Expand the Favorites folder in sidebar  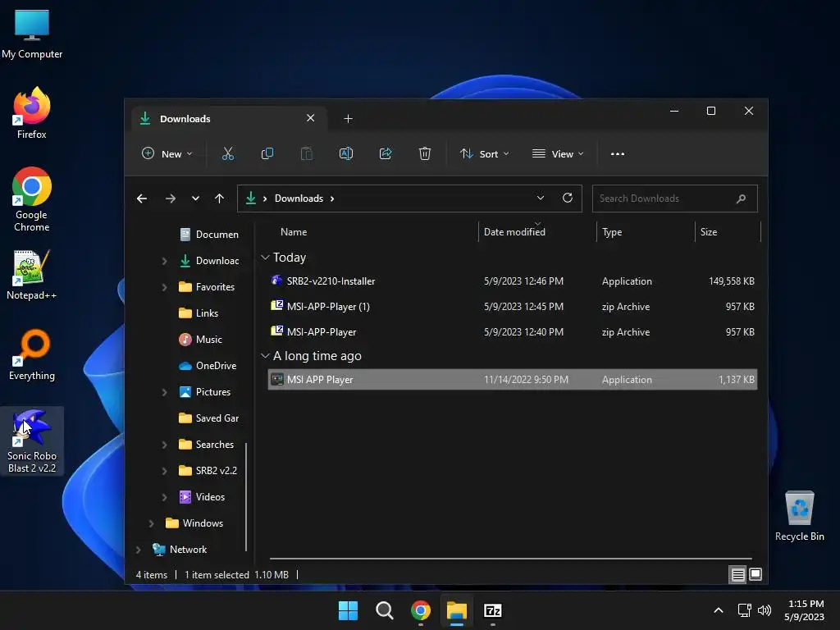(x=164, y=287)
